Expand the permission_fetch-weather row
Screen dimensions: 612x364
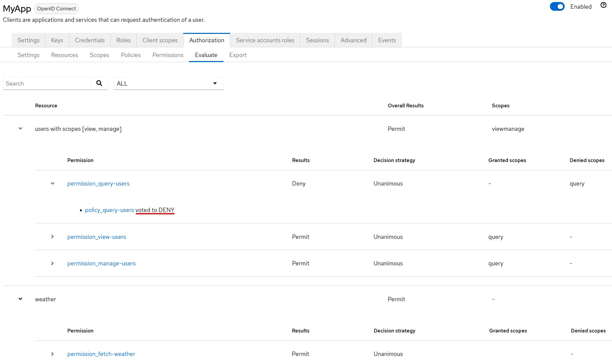coord(53,354)
